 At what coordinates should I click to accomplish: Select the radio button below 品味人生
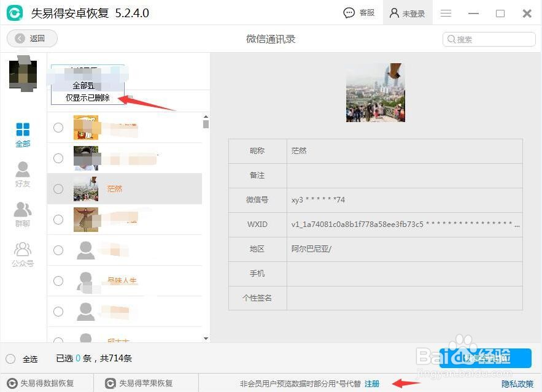(x=58, y=312)
